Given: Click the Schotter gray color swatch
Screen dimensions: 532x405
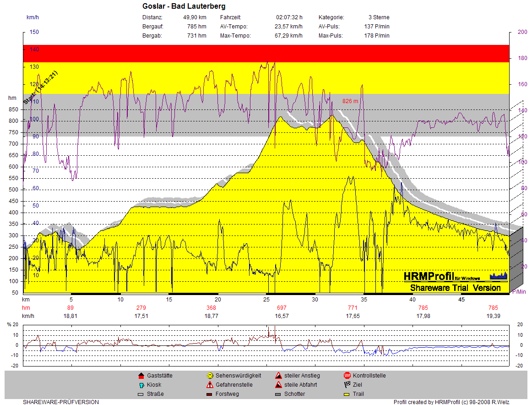Looking at the screenshot, I should tap(278, 394).
